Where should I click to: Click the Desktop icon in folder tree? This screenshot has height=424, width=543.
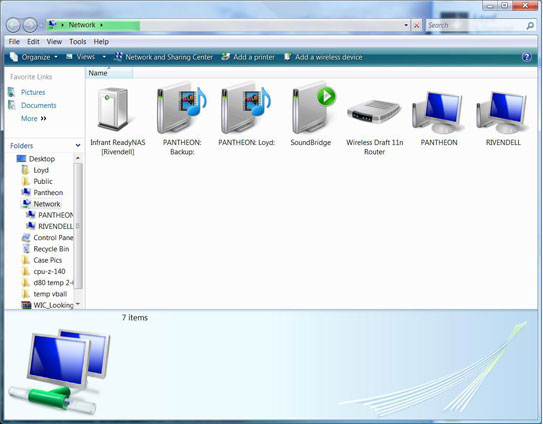pyautogui.click(x=21, y=159)
